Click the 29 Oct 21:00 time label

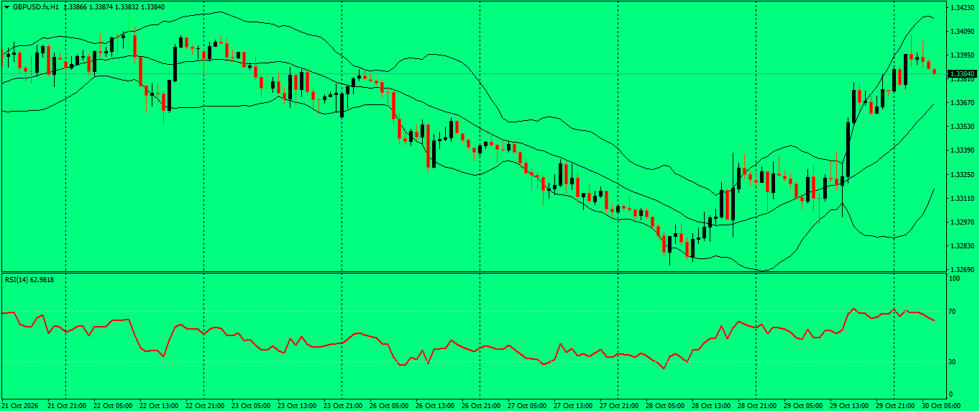coord(895,406)
